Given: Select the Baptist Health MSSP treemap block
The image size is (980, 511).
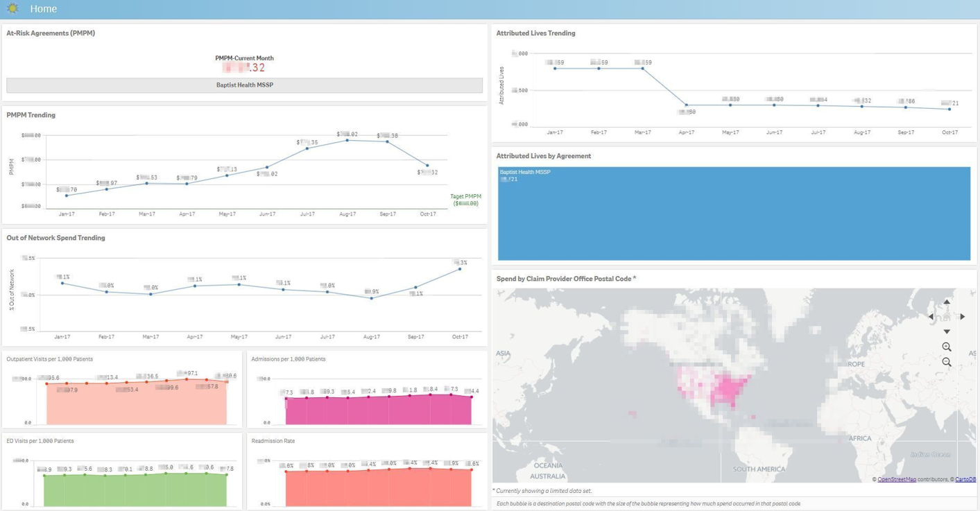Looking at the screenshot, I should [x=735, y=213].
